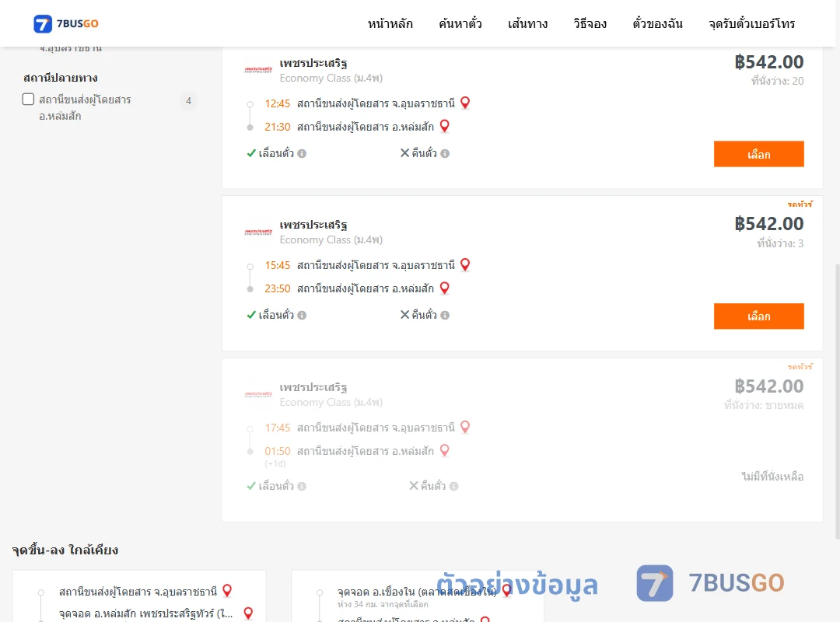Open refund info icon on 17:45 trip
840x622 pixels.
tap(453, 487)
